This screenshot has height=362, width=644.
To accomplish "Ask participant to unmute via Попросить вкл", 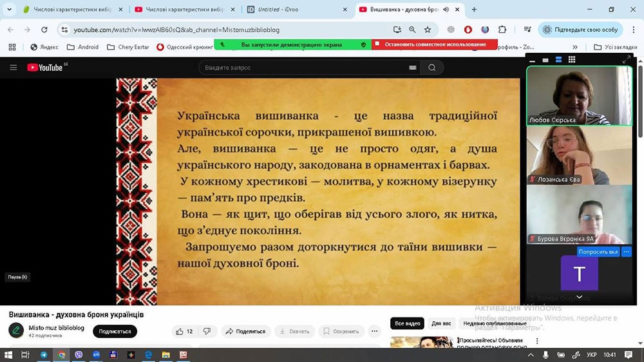I will point(598,252).
